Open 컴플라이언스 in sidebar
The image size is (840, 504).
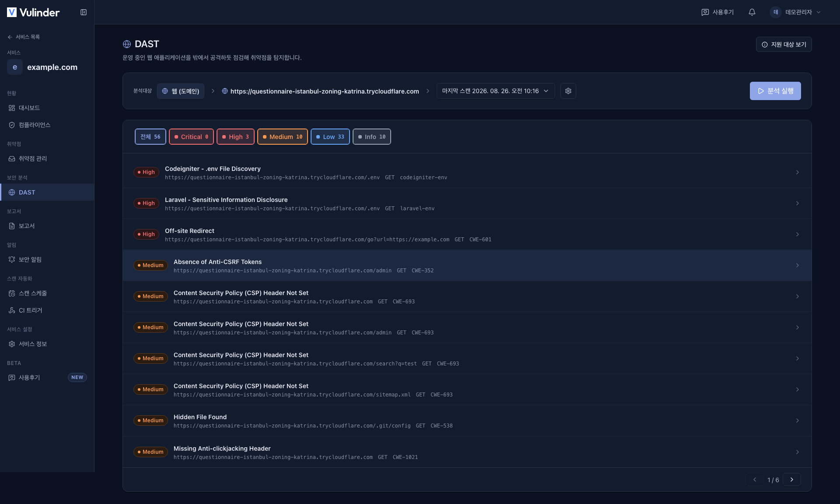click(x=47, y=125)
